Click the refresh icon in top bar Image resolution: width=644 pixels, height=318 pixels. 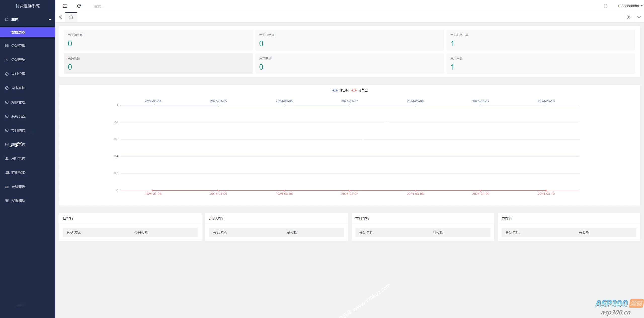click(x=79, y=6)
